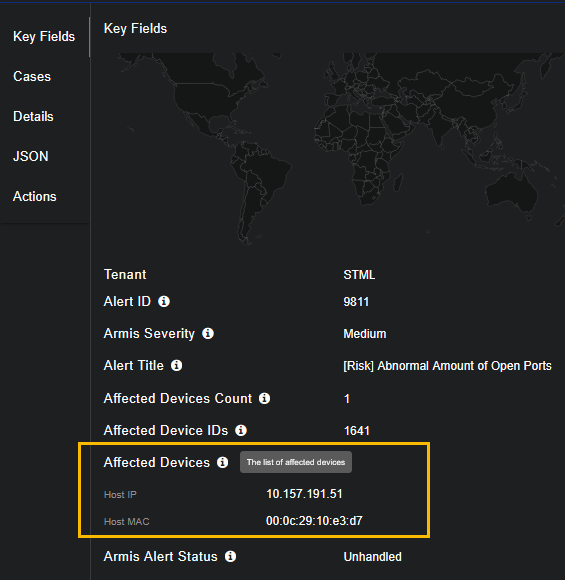Screen dimensions: 565x580
Task: Select the JSON tab
Action: [x=31, y=156]
